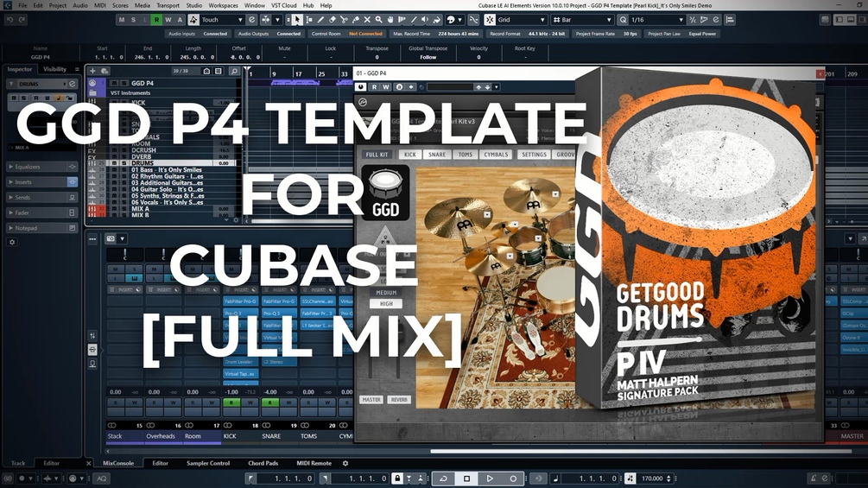Toggle Solo (S) state button in toolbar
The width and height of the screenshot is (868, 488).
[x=133, y=20]
